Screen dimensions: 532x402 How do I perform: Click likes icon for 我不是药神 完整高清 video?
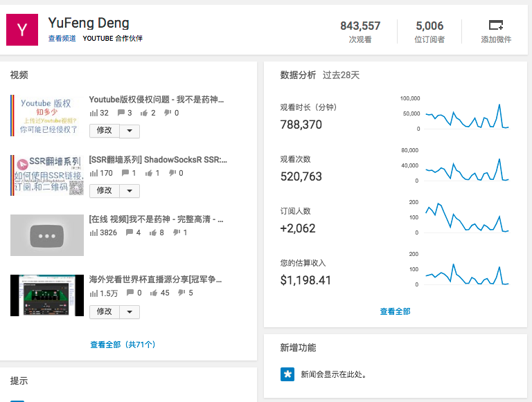click(x=145, y=233)
